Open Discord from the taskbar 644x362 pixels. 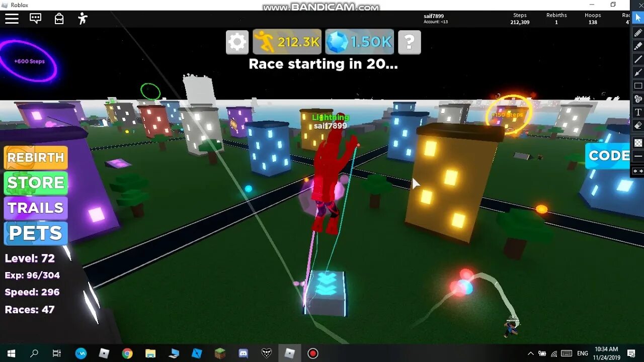point(243,353)
